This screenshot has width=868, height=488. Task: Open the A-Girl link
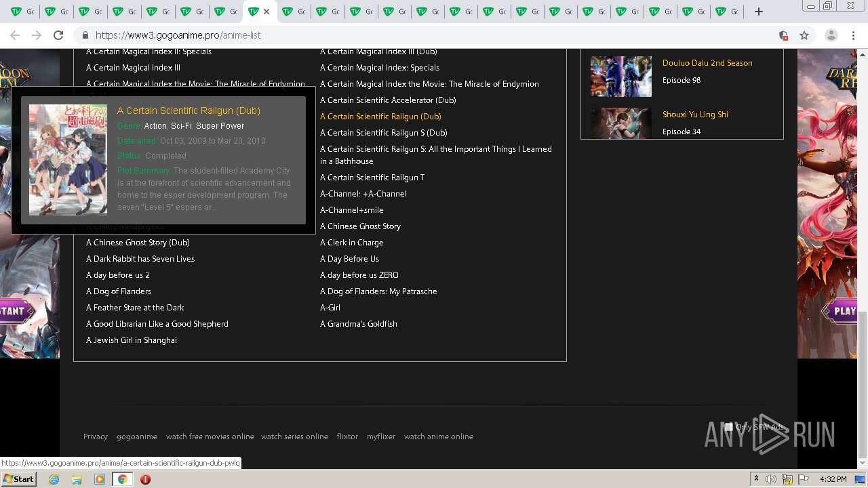tap(330, 308)
